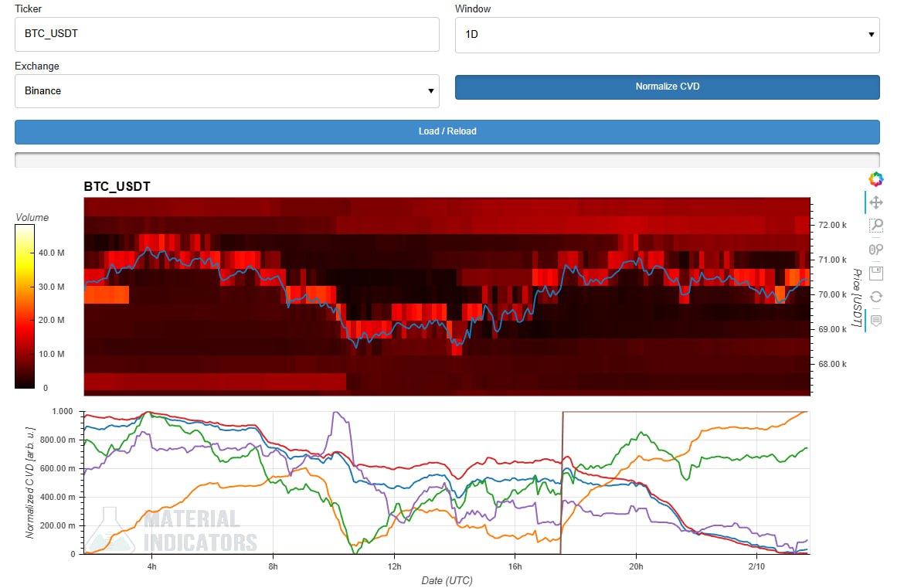The width and height of the screenshot is (904, 588).
Task: Reset the chart view
Action: 875,296
